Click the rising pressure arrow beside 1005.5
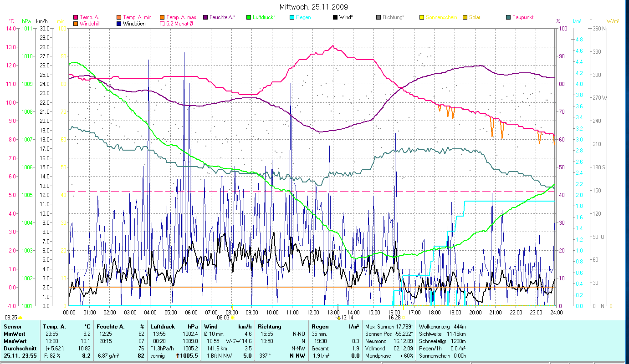This screenshot has height=364, width=629. 177,356
